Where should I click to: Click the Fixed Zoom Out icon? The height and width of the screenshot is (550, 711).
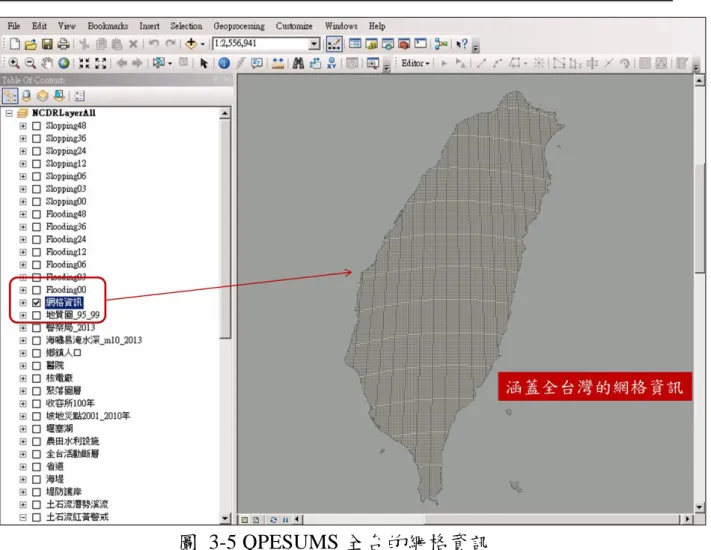[x=101, y=63]
